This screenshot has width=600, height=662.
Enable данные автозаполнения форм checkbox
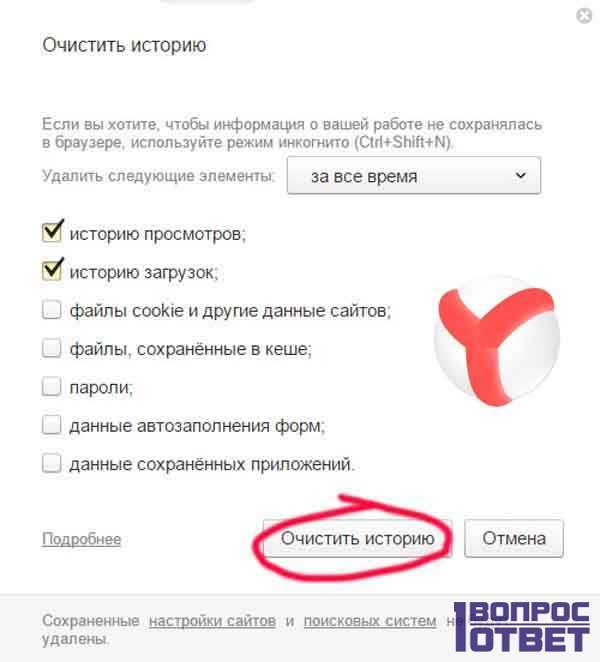[x=52, y=425]
